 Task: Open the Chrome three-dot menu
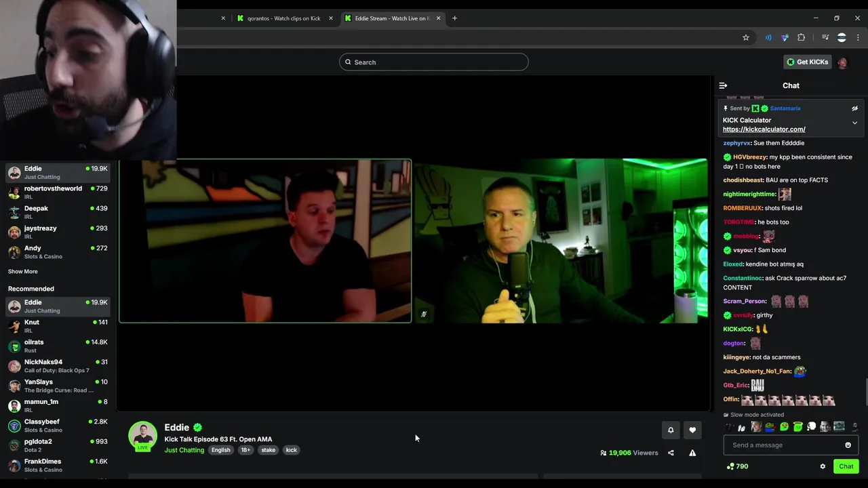858,37
